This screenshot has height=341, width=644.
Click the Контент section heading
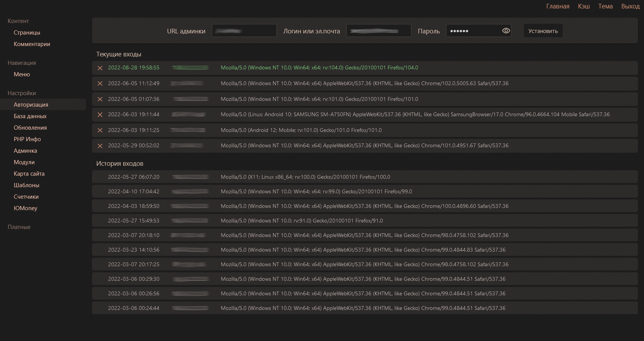coord(18,21)
